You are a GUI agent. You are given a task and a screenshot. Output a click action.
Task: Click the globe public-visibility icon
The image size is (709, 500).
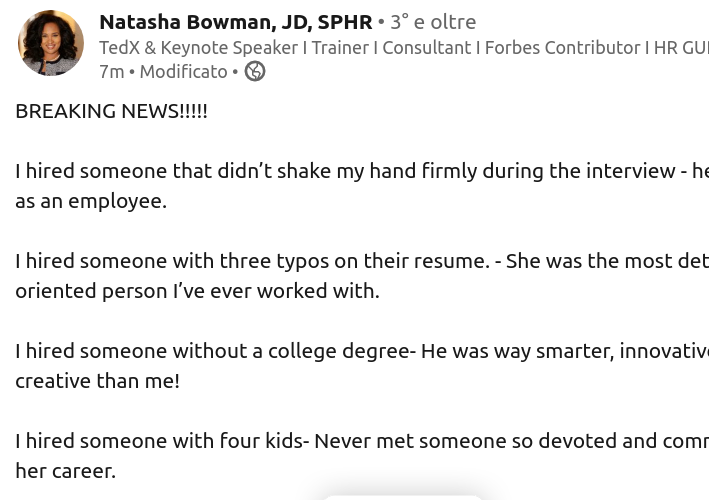pyautogui.click(x=255, y=71)
